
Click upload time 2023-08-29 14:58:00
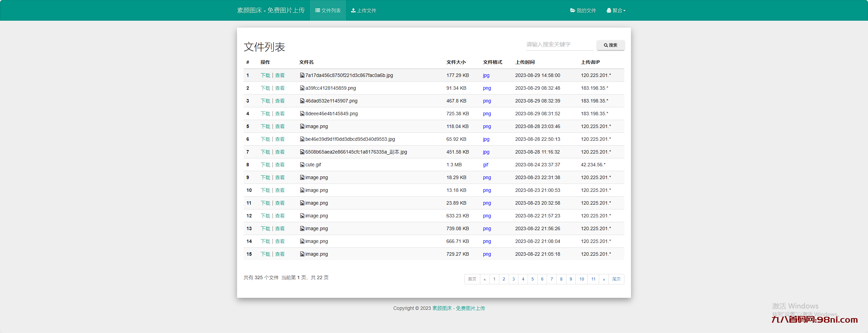tap(538, 75)
